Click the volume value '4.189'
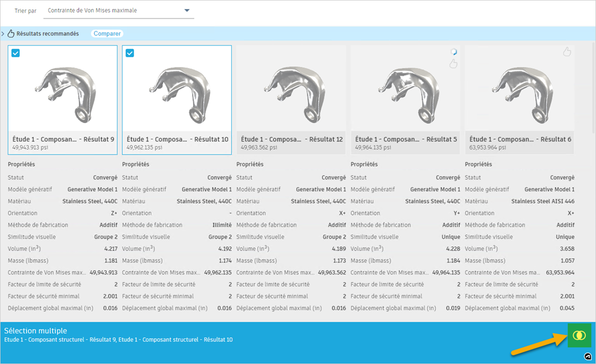This screenshot has width=596, height=364. pos(339,249)
